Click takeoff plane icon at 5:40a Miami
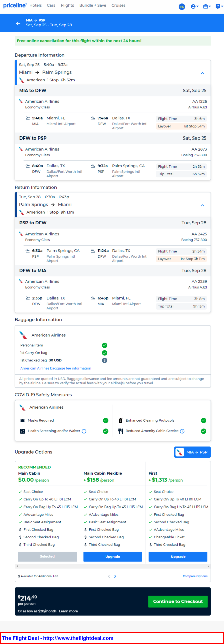The height and width of the screenshot is (644, 224). tap(28, 118)
